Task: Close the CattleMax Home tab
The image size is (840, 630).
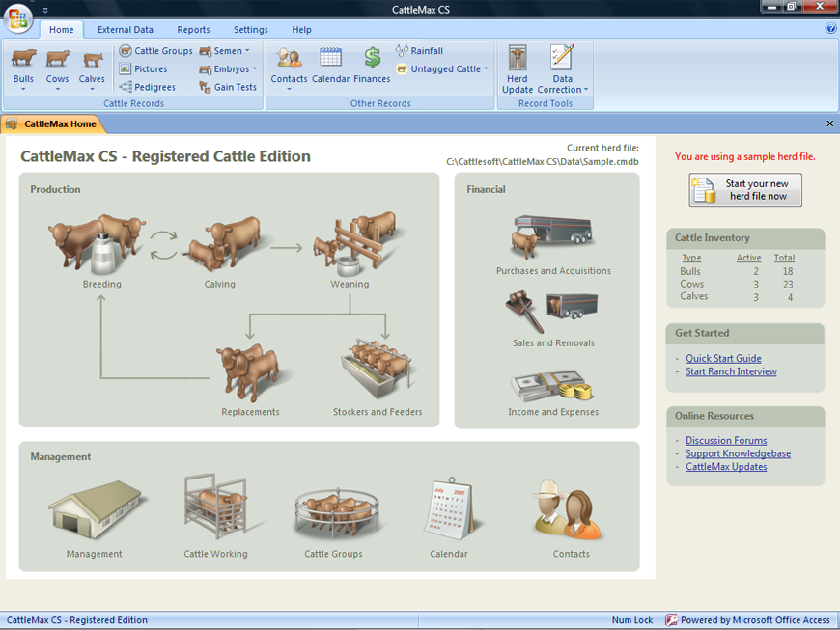Action: [829, 123]
